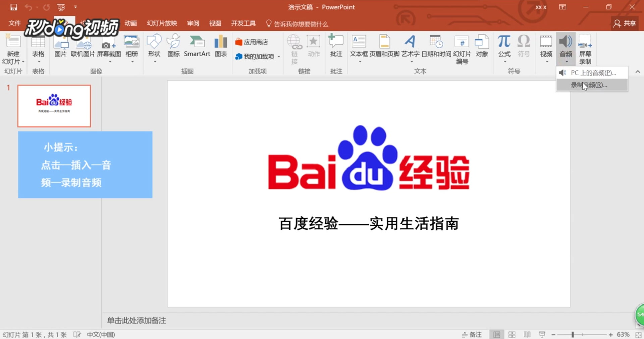
Task: Click the zoom out minus button
Action: [x=553, y=335]
